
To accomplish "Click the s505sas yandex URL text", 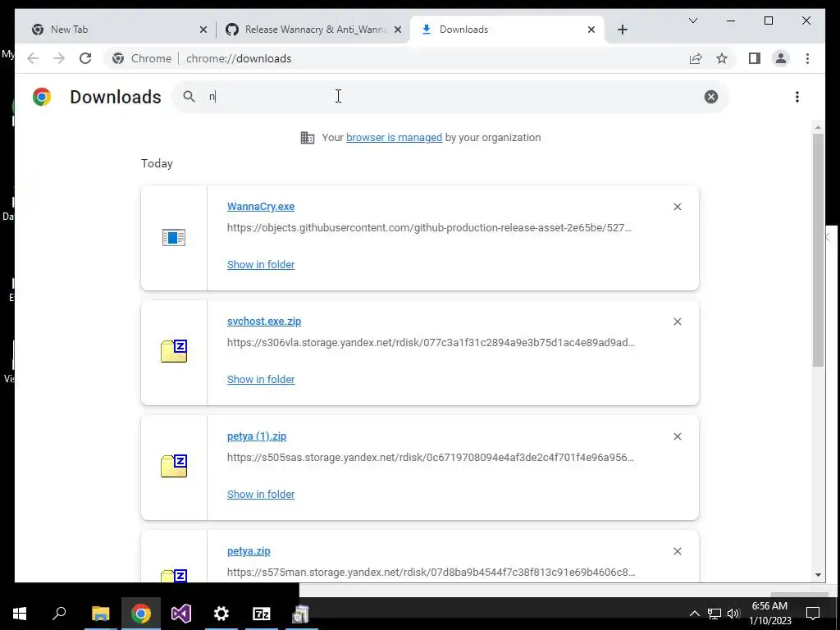I will [430, 458].
